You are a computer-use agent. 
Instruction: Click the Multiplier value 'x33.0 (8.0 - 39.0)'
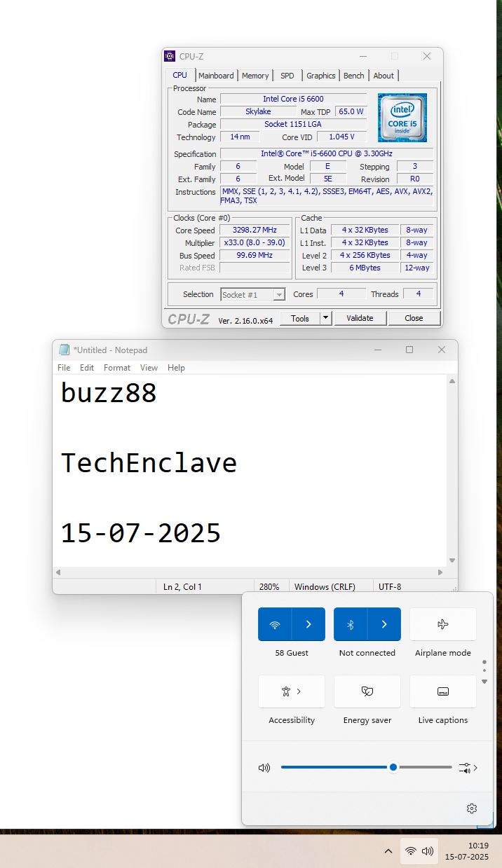[255, 242]
